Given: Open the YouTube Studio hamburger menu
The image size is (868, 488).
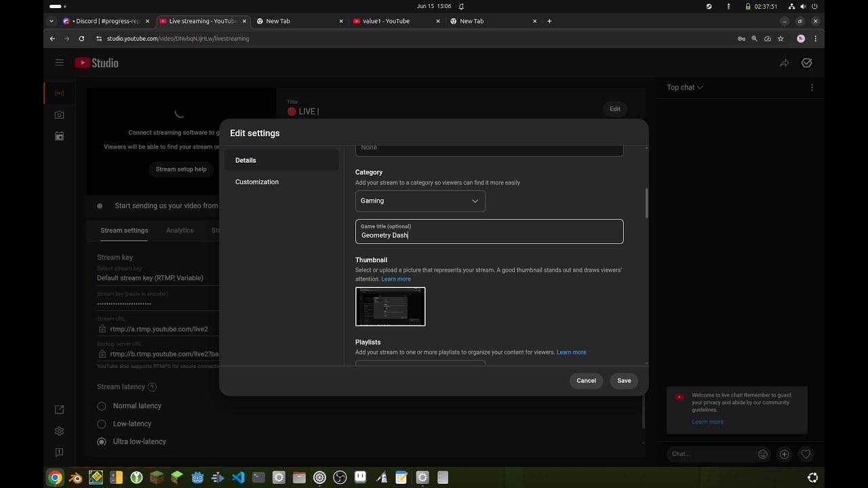Looking at the screenshot, I should tap(59, 62).
